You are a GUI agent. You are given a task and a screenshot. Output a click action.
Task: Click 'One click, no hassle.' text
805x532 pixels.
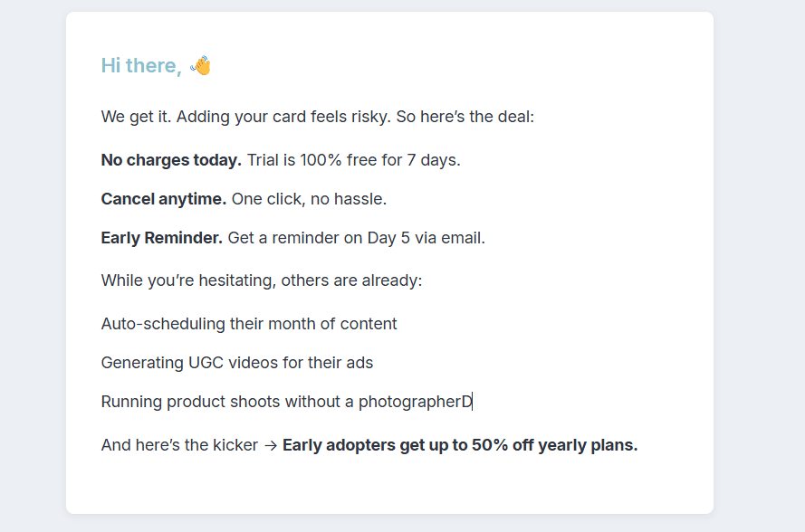(x=309, y=199)
